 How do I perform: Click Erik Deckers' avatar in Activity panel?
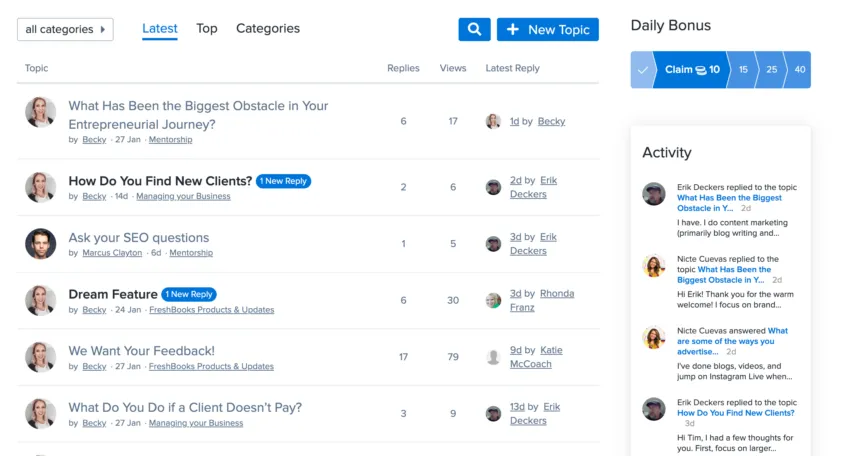(654, 194)
